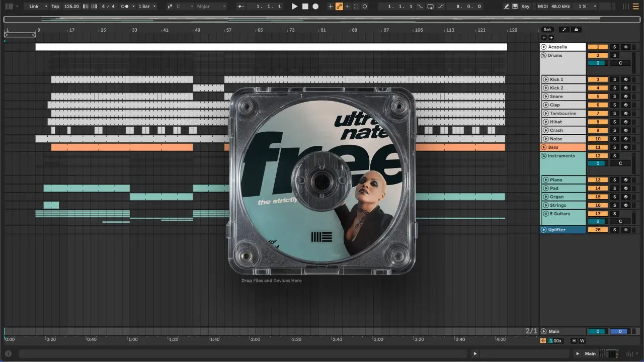Collapse the Instruments group track

pyautogui.click(x=544, y=156)
